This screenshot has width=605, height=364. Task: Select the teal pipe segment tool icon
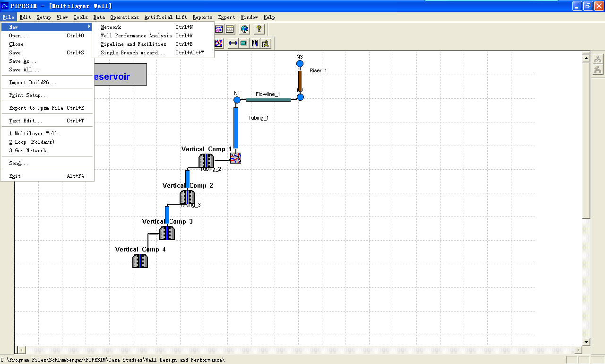(x=244, y=43)
